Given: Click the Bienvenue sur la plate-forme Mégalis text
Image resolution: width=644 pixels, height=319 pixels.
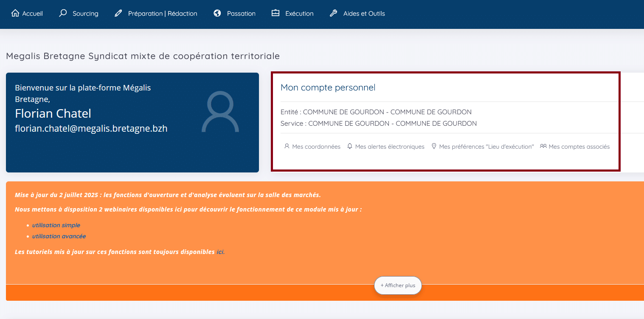Looking at the screenshot, I should (83, 93).
